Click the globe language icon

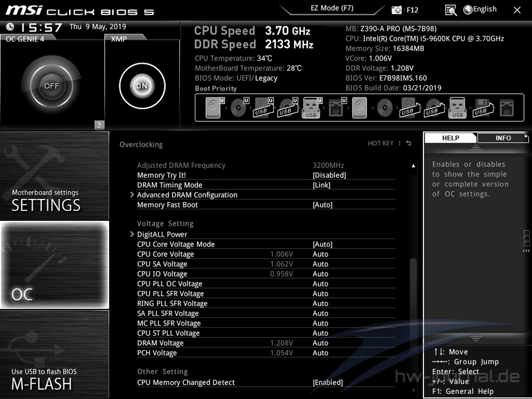coord(468,10)
